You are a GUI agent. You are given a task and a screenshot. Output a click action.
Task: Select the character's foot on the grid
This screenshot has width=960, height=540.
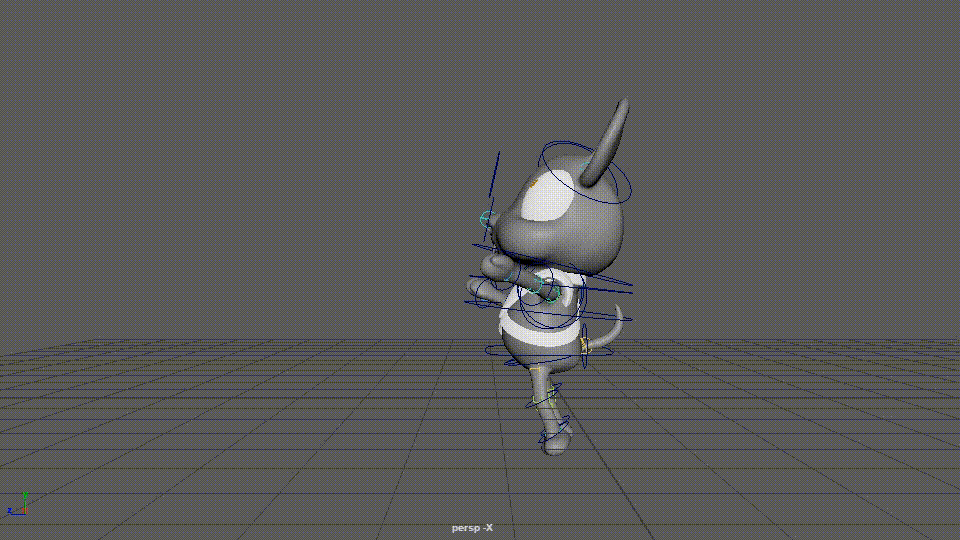(555, 441)
